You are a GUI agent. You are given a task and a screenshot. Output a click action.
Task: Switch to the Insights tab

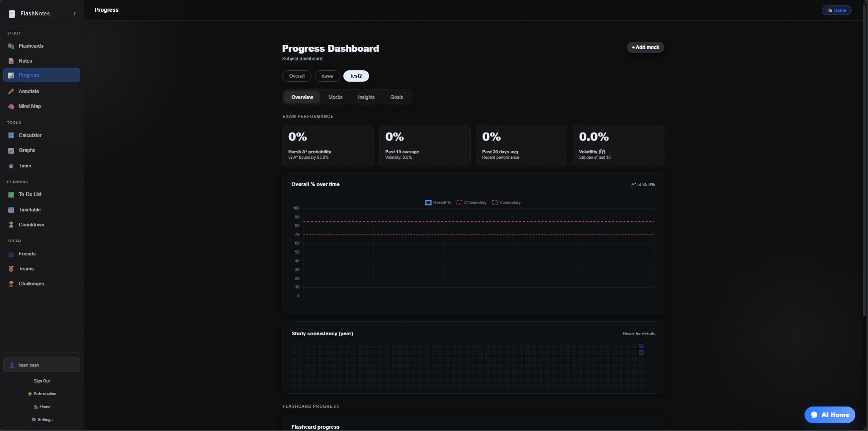(x=366, y=98)
